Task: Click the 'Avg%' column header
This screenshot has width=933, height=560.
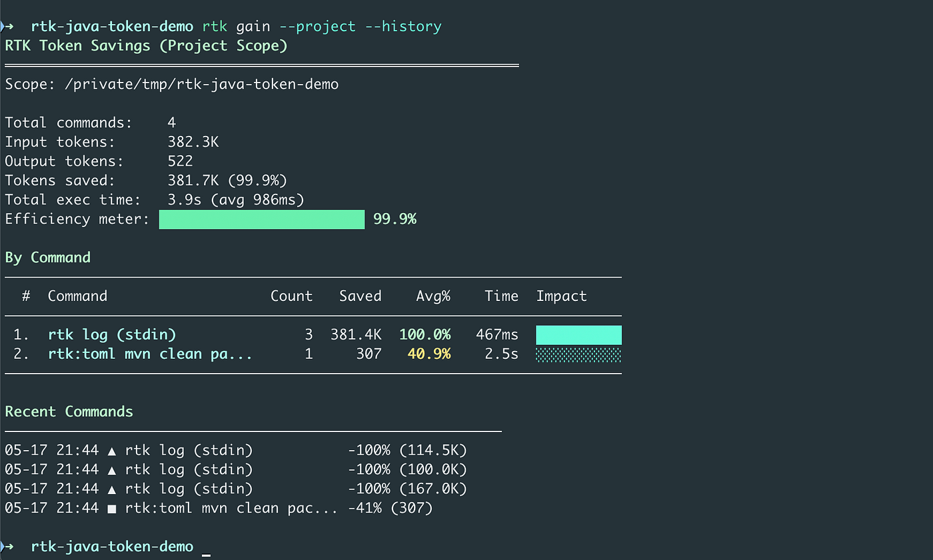Action: [433, 296]
